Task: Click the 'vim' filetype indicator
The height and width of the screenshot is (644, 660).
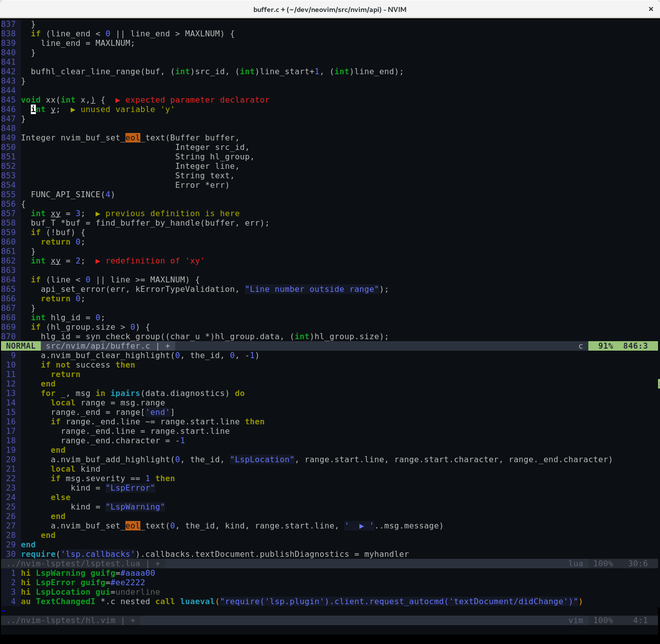Action: click(576, 621)
